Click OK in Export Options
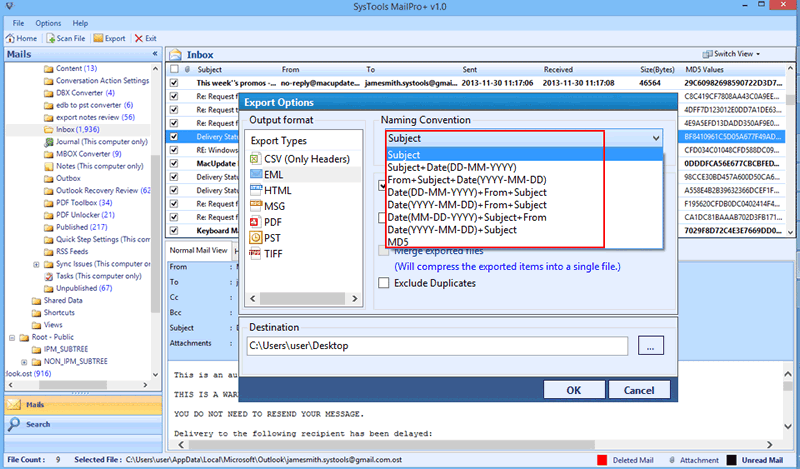 [x=574, y=390]
